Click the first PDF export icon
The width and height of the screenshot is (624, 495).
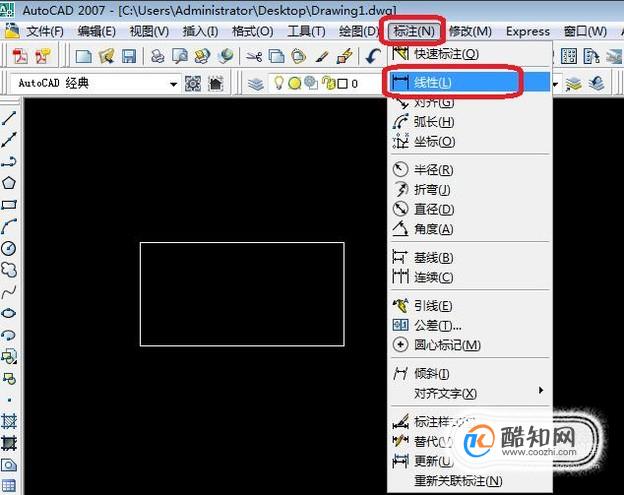pyautogui.click(x=20, y=56)
